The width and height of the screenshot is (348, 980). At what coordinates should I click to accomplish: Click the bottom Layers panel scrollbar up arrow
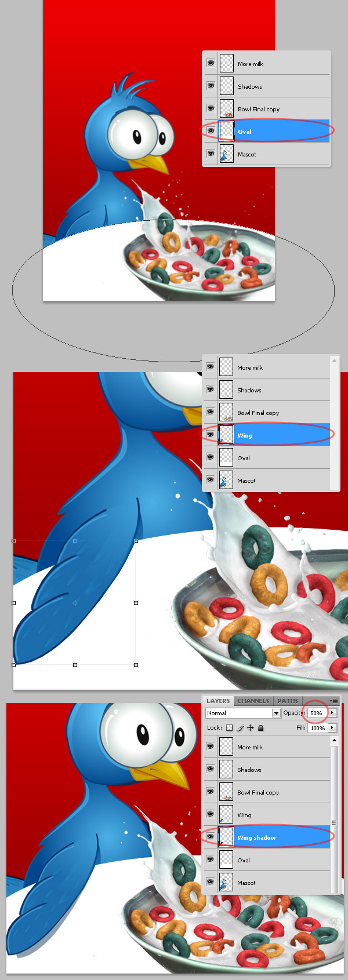point(334,741)
